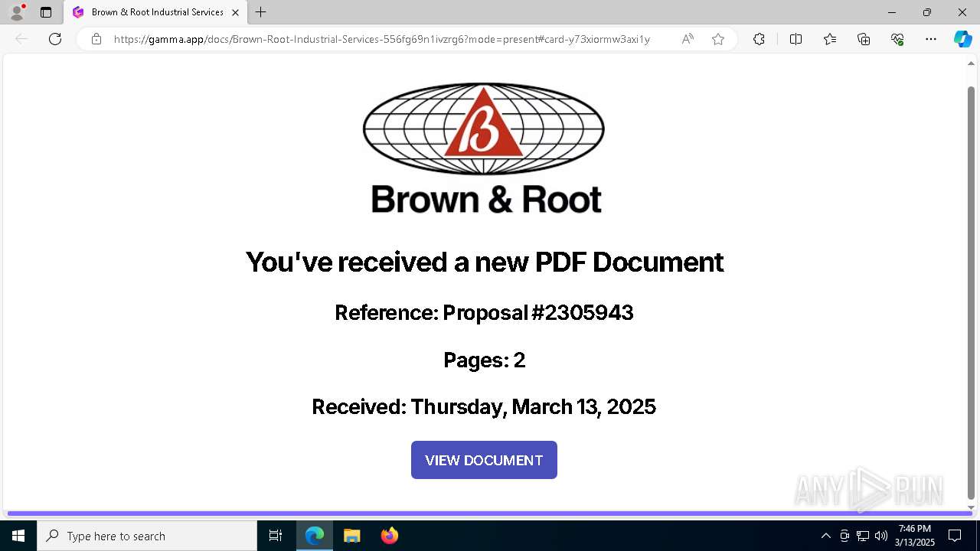Open the notification center icon

coord(955,536)
